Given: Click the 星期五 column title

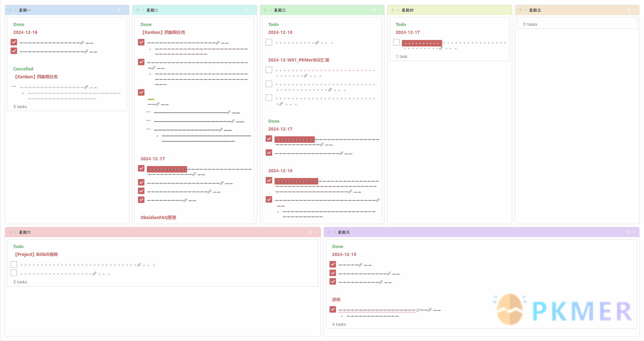Looking at the screenshot, I should tap(535, 10).
